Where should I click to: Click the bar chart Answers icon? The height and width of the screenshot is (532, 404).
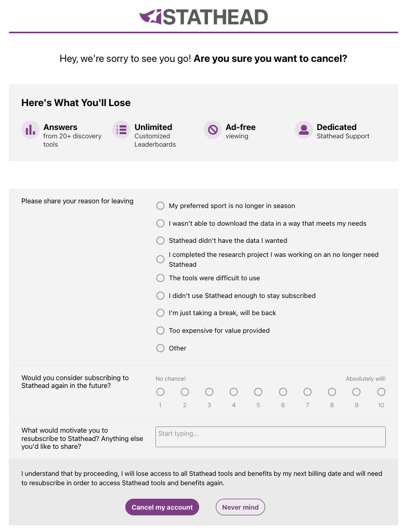[x=31, y=130]
